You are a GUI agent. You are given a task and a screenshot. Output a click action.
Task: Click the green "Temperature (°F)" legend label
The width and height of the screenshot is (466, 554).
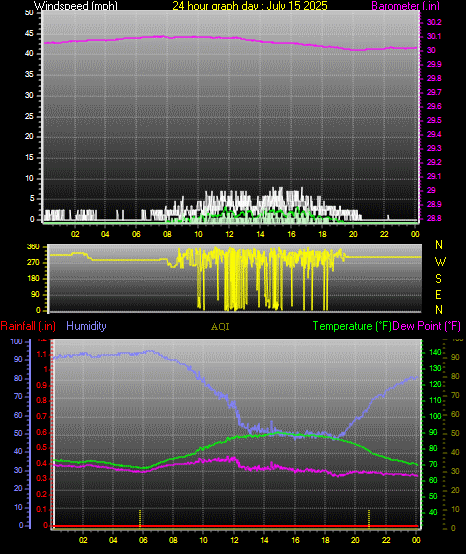(x=352, y=326)
